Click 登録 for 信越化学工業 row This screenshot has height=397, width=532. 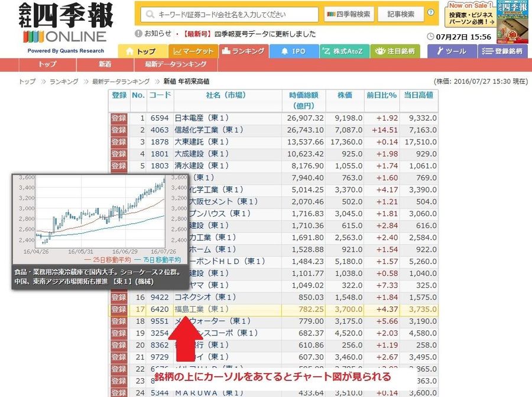point(119,130)
